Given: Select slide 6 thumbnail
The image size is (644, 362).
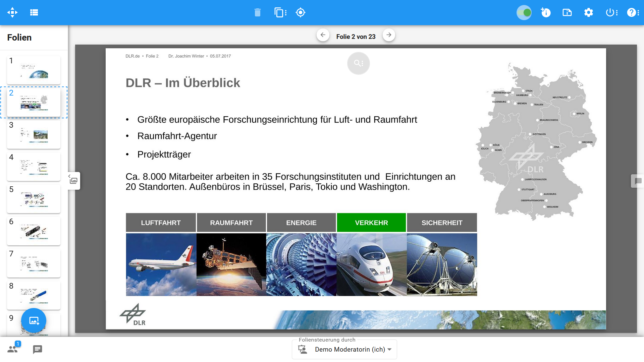Looking at the screenshot, I should [x=34, y=231].
